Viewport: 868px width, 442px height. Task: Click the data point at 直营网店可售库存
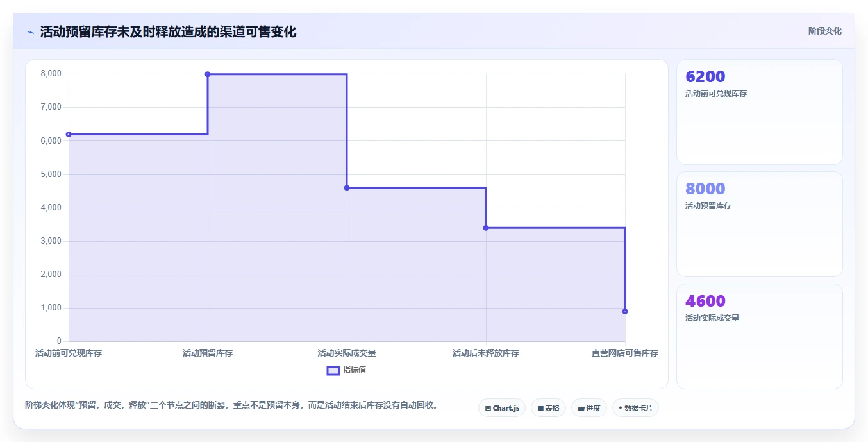coord(625,311)
